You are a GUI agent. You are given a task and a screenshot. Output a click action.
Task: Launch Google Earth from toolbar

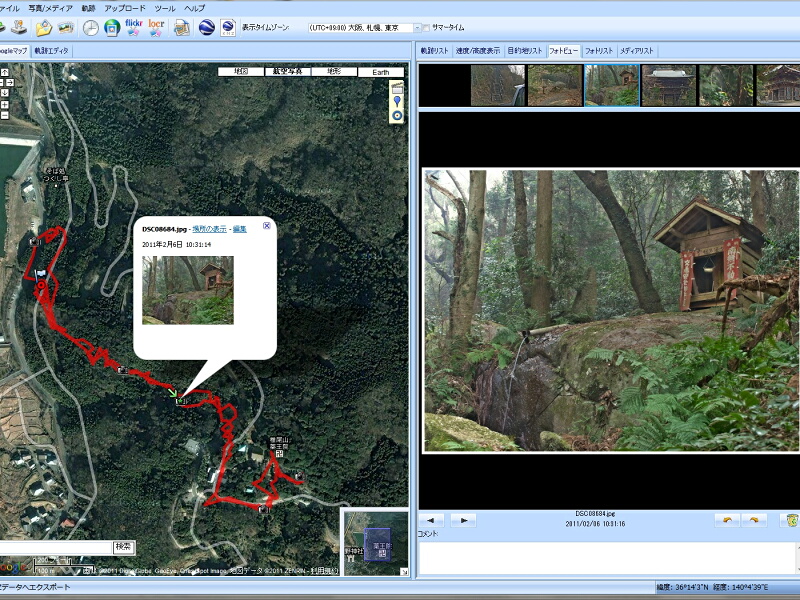point(206,28)
